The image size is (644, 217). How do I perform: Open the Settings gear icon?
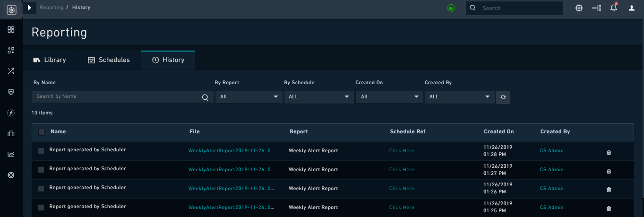pos(579,8)
